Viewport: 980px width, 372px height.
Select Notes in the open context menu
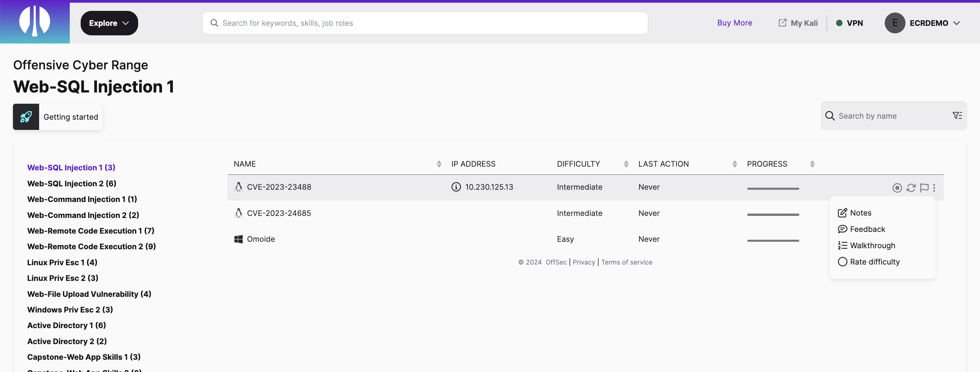(860, 213)
